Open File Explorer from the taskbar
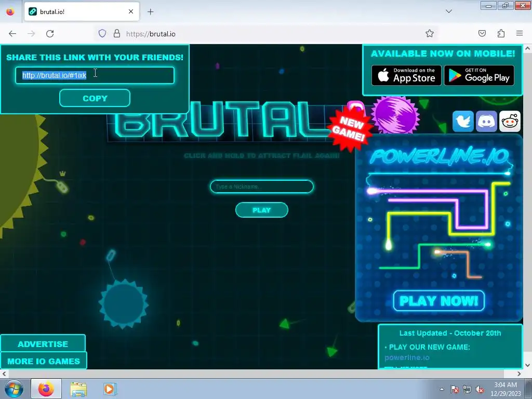Image resolution: width=532 pixels, height=399 pixels. [x=78, y=389]
